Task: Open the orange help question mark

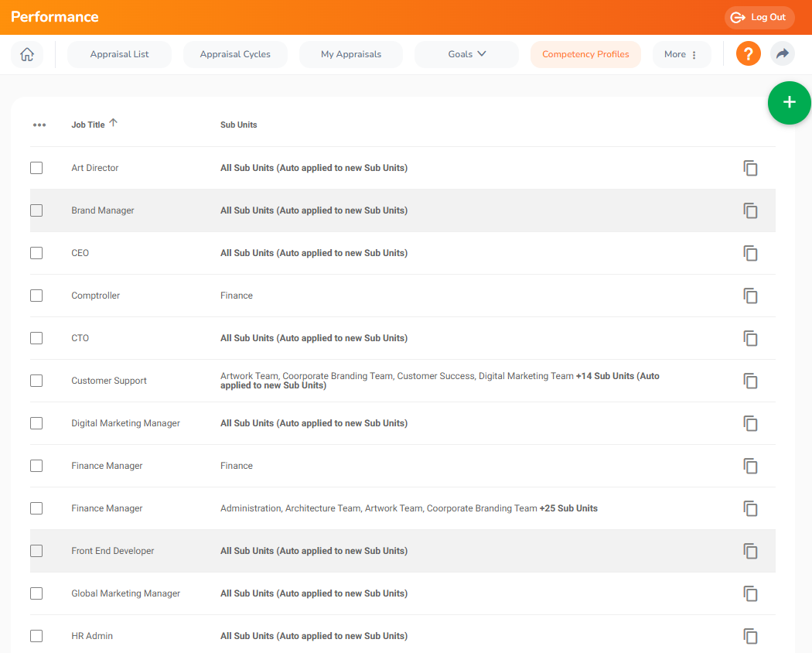Action: [x=749, y=54]
